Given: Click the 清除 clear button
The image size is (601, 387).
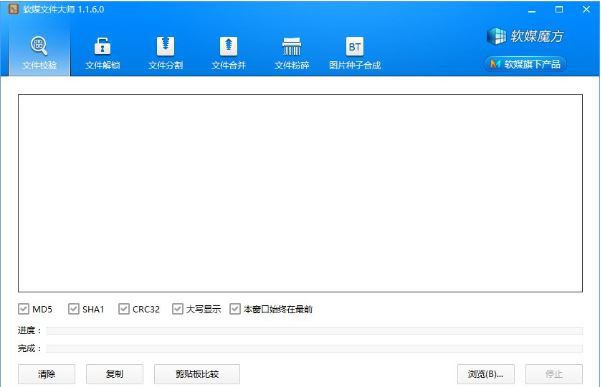Looking at the screenshot, I should pos(46,374).
